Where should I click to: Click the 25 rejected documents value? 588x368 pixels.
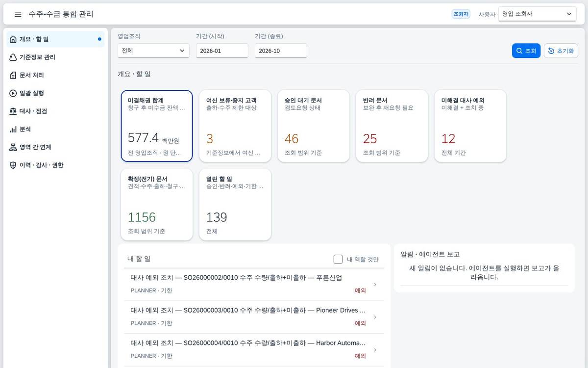370,138
